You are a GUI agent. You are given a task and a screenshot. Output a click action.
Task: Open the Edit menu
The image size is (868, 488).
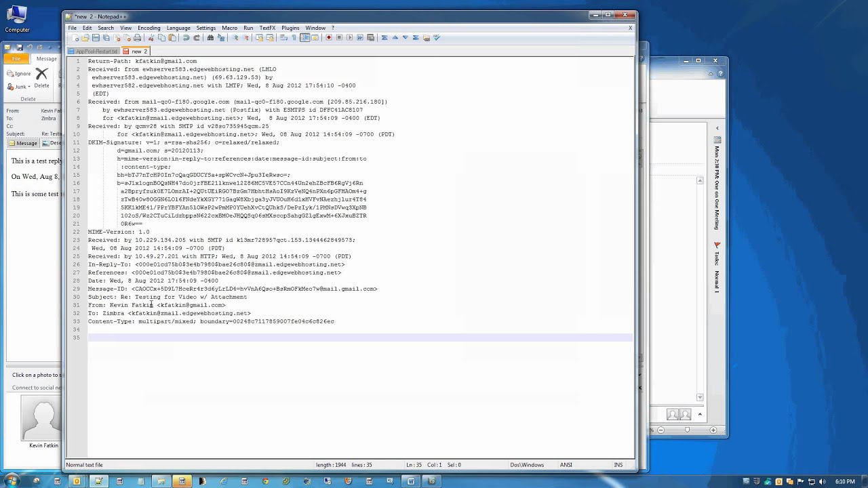[x=87, y=28]
